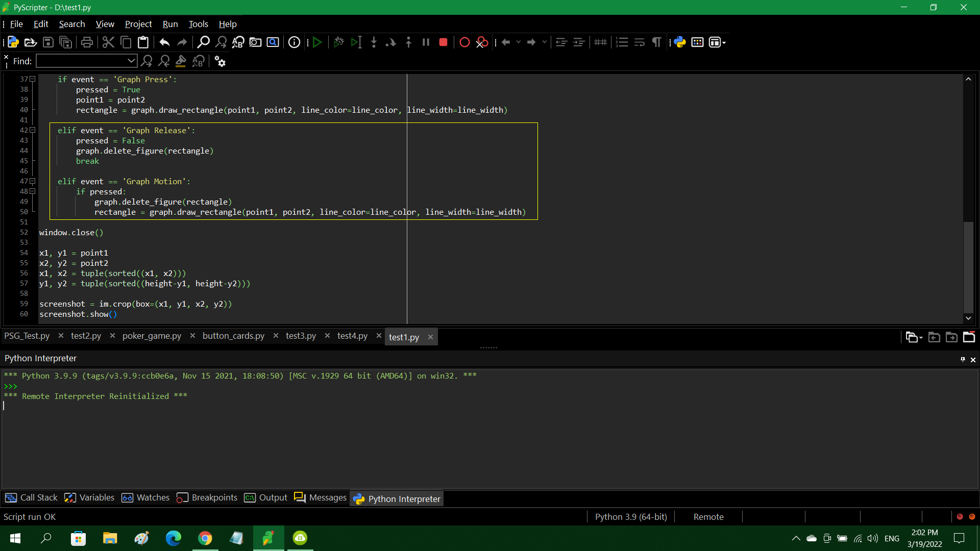Run the script with green play button
980x551 pixels.
point(317,42)
